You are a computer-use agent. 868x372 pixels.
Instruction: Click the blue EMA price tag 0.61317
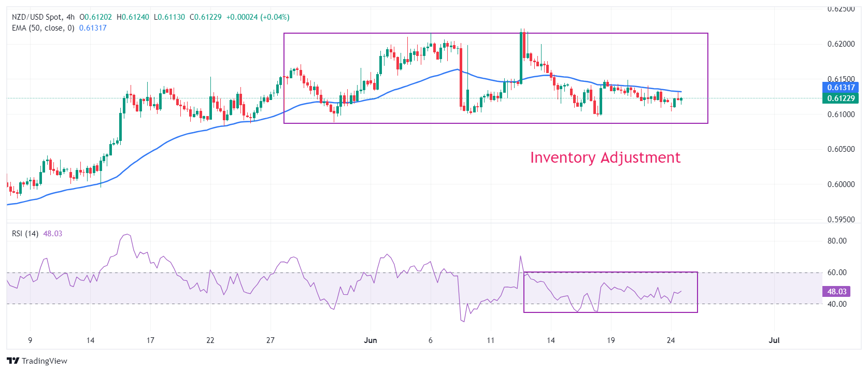pos(841,88)
